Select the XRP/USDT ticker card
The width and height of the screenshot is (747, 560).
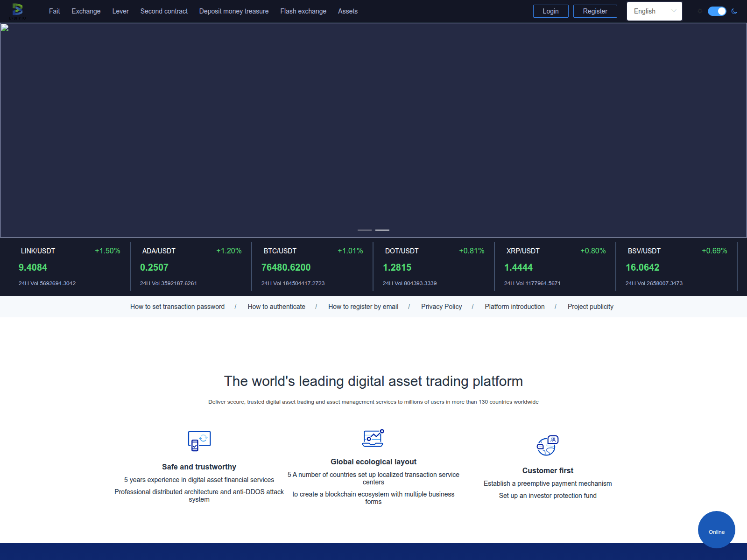555,266
